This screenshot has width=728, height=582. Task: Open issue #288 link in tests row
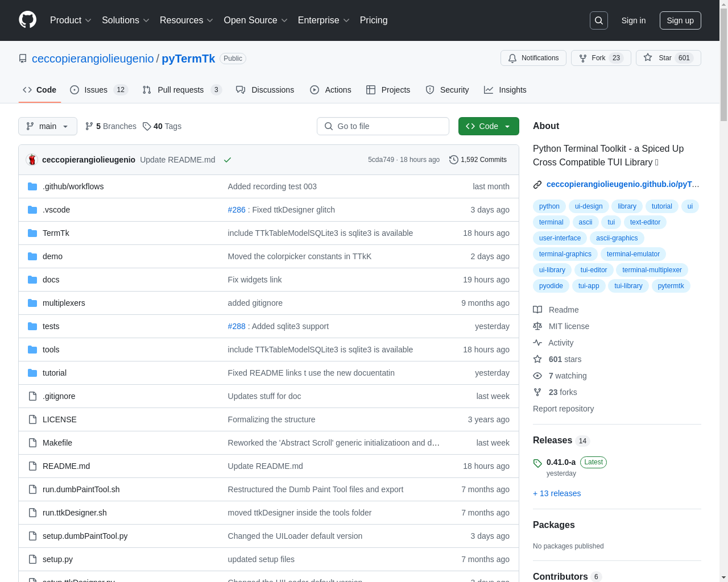point(237,326)
